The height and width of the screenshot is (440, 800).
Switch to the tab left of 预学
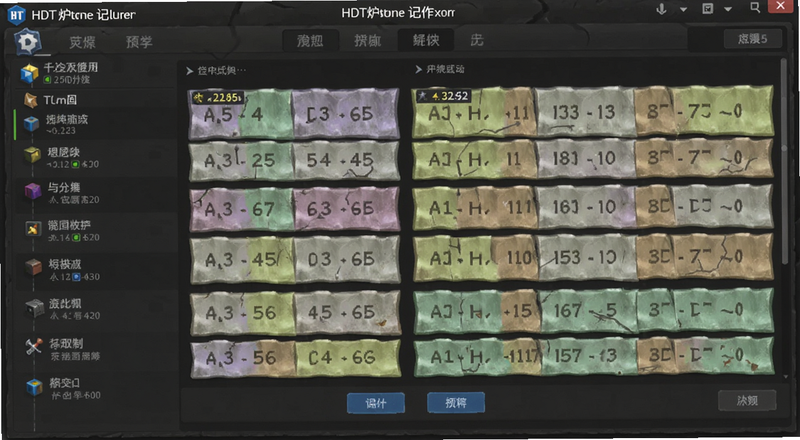point(82,42)
